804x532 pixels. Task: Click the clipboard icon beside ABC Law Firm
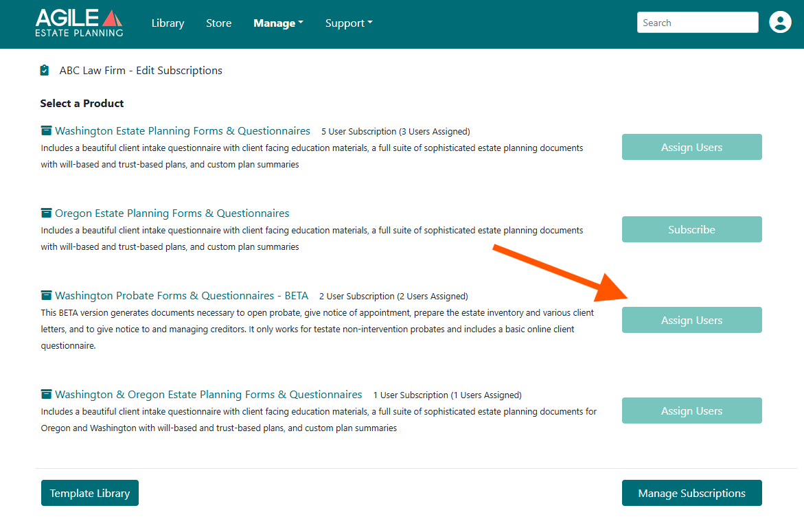45,70
